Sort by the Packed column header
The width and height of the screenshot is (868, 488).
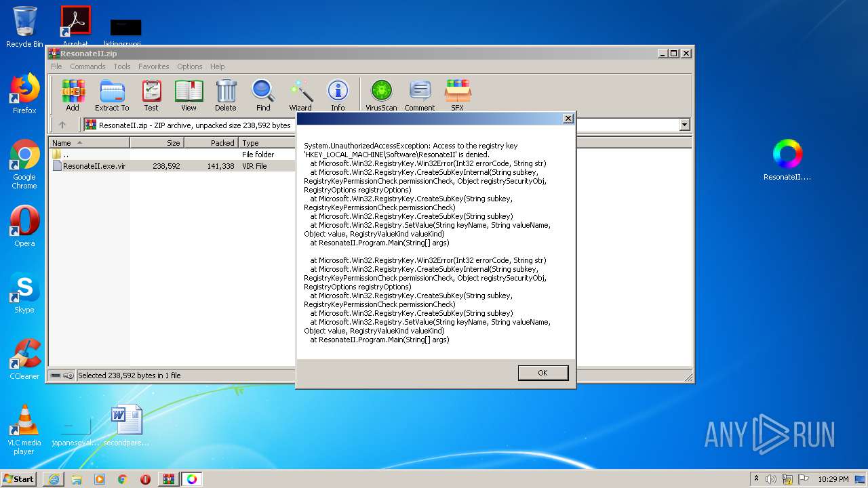pyautogui.click(x=211, y=143)
